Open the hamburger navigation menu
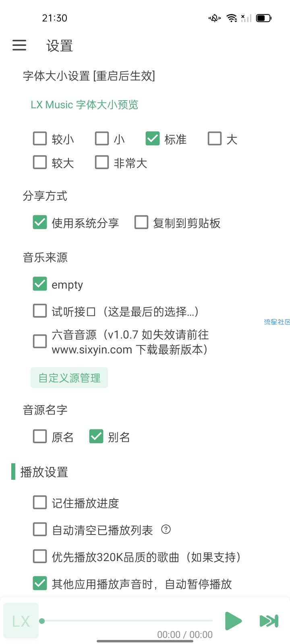Image resolution: width=290 pixels, height=644 pixels. (19, 45)
